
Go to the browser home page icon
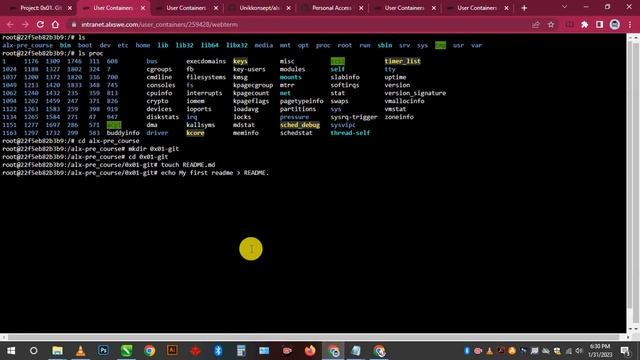(56, 24)
